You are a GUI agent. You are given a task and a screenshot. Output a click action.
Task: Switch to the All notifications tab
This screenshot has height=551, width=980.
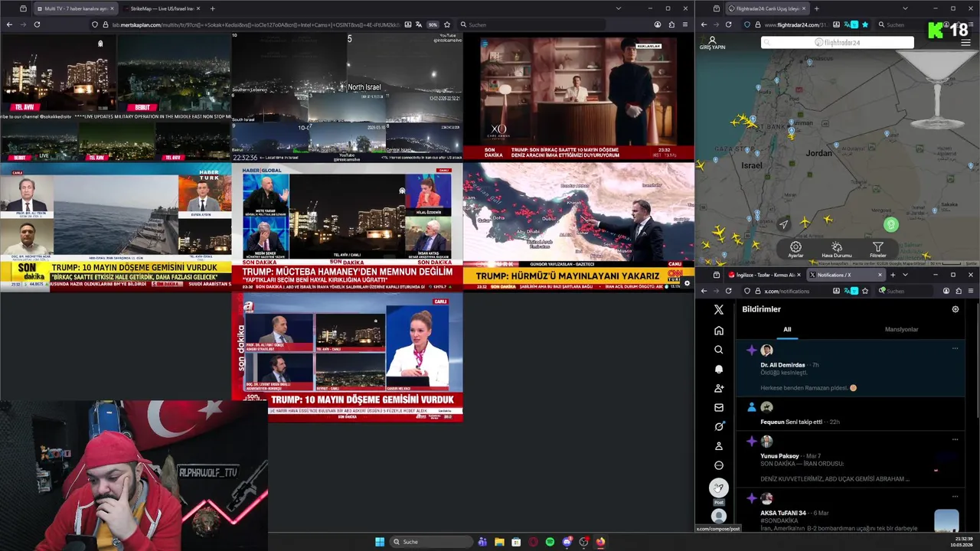pos(787,329)
